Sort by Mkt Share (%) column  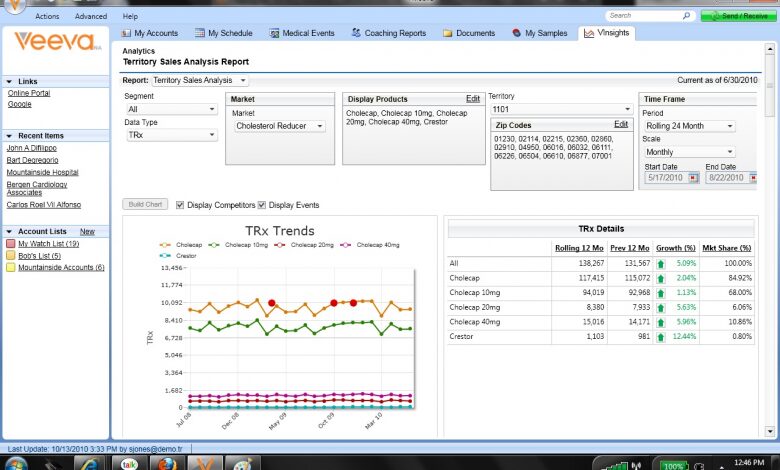(x=727, y=248)
